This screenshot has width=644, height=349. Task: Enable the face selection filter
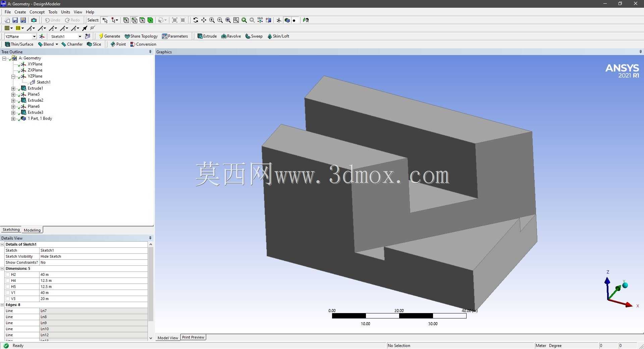click(142, 20)
